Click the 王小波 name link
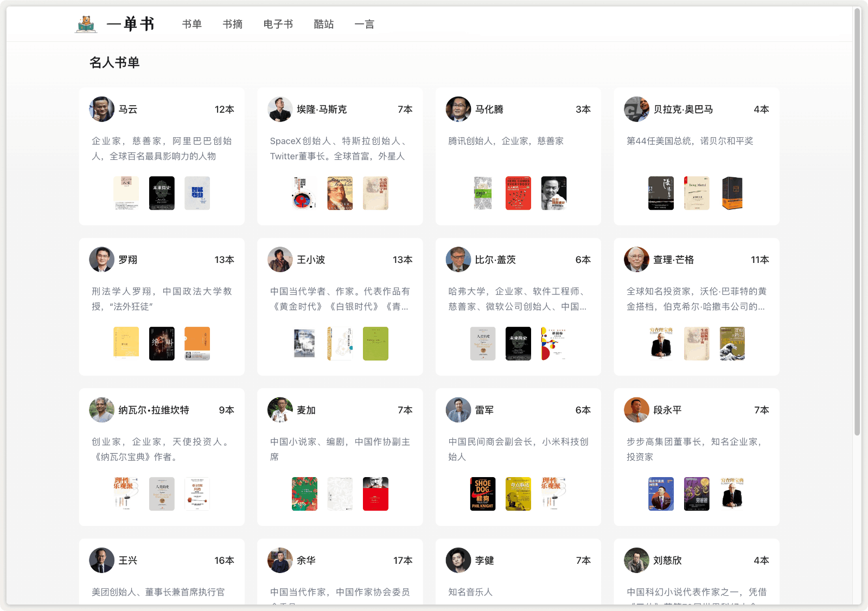Image resolution: width=868 pixels, height=611 pixels. 311,260
